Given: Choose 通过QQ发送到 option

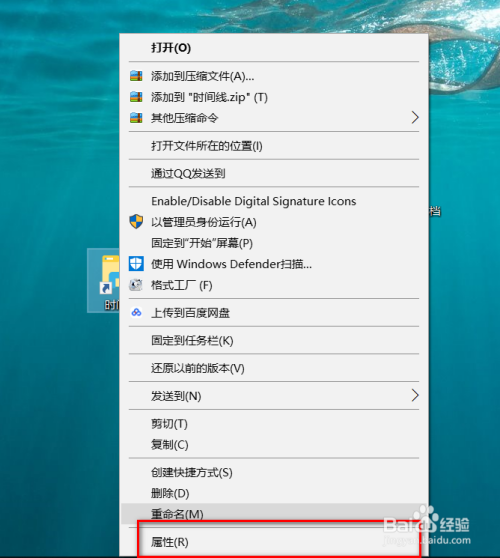Looking at the screenshot, I should tap(274, 173).
